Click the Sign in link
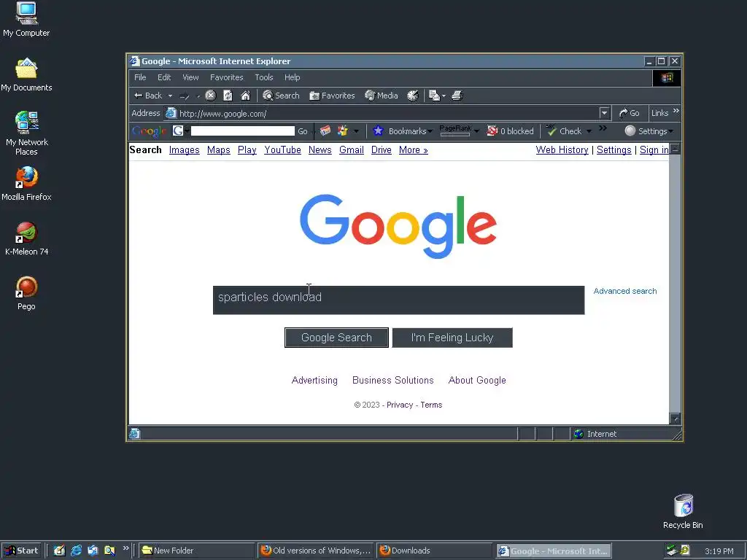 tap(654, 150)
